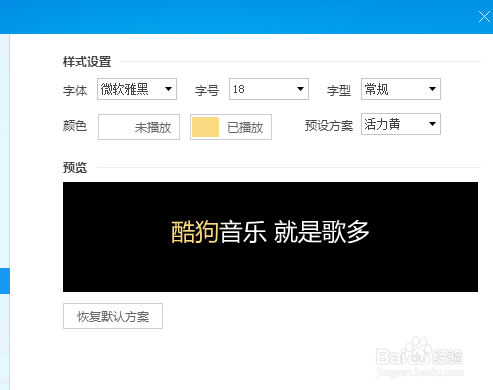Select the highlighted blue sidebar item
493x390 pixels.
coord(5,281)
